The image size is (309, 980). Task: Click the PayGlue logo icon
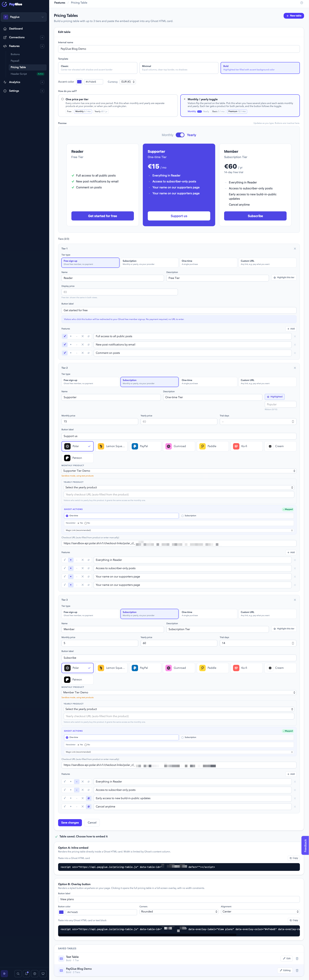tap(5, 4)
